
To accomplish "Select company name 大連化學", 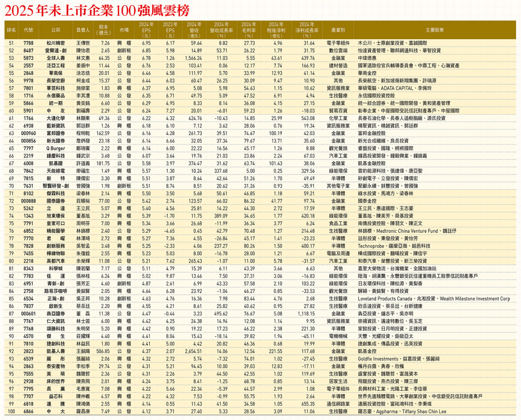I will coord(55,118).
